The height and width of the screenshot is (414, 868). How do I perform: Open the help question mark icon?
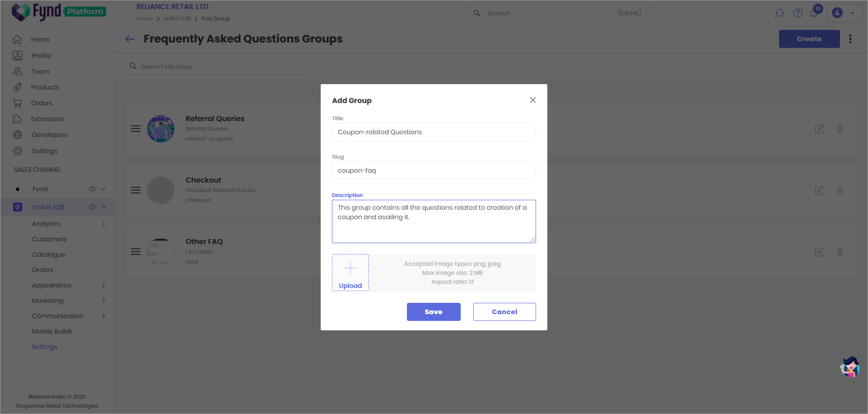[x=798, y=13]
